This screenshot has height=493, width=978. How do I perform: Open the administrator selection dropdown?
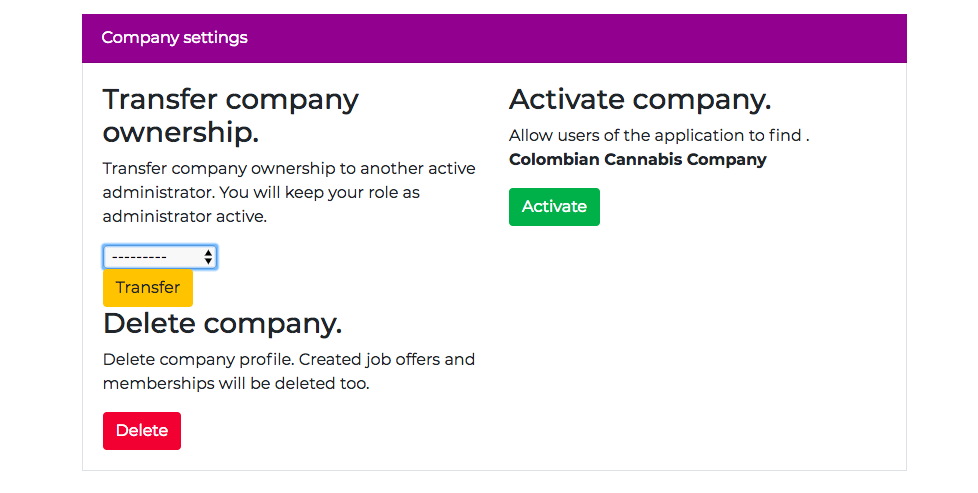click(x=160, y=257)
